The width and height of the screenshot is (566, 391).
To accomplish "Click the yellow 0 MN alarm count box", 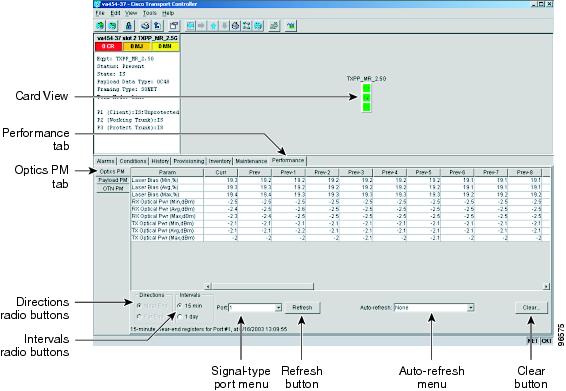I will [x=165, y=46].
